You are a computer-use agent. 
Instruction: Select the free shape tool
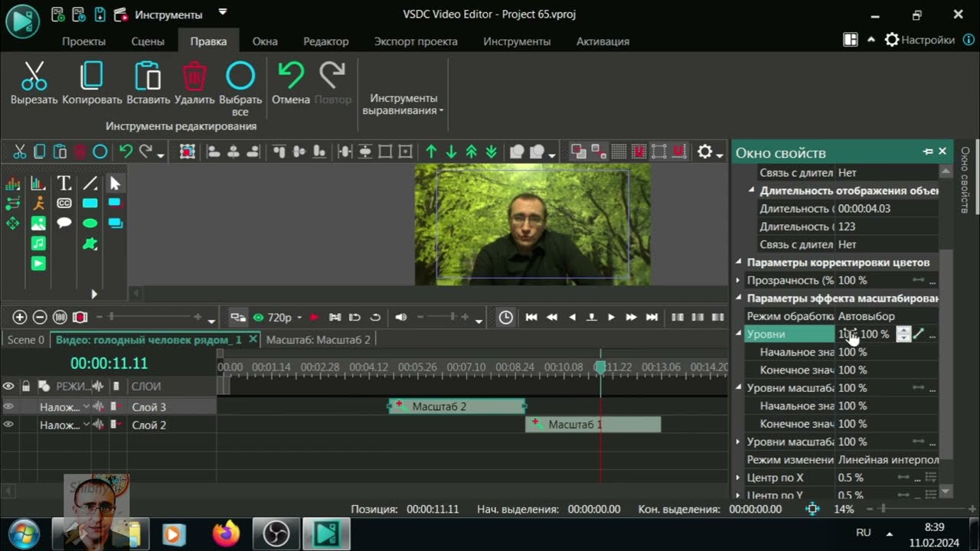(x=90, y=244)
